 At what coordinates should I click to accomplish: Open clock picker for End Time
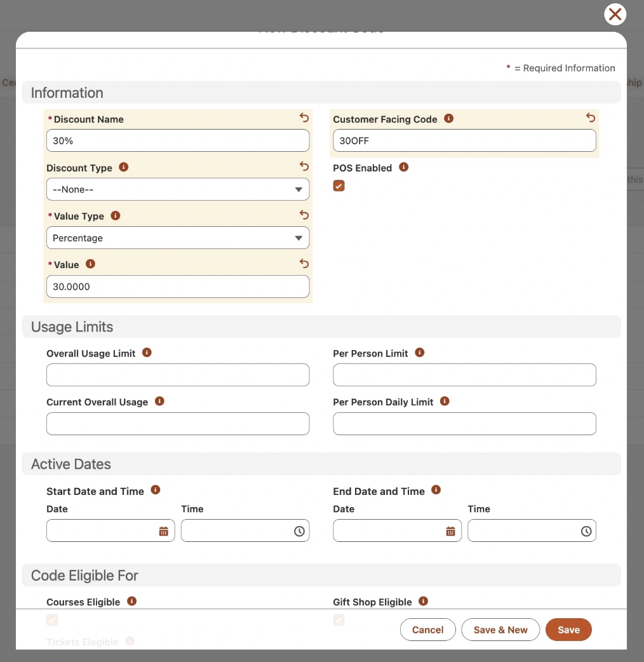586,531
